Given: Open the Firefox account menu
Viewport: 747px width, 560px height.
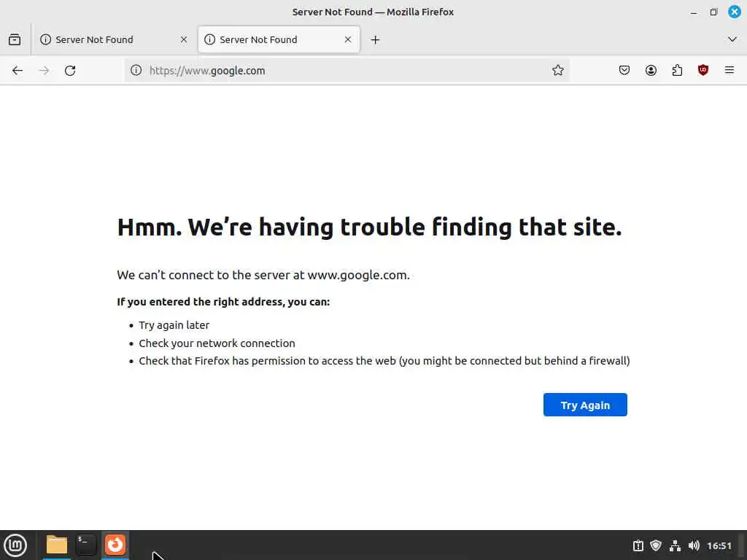Looking at the screenshot, I should 651,71.
